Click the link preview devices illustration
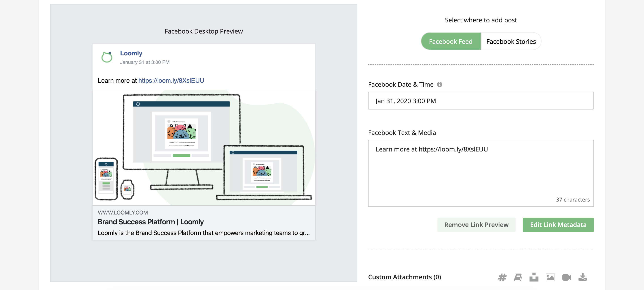This screenshot has width=644, height=290. pyautogui.click(x=204, y=148)
